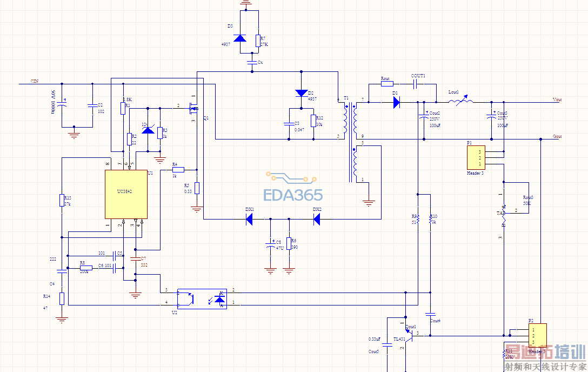Click the Vout net label
This screenshot has width=588, height=372.
point(557,99)
